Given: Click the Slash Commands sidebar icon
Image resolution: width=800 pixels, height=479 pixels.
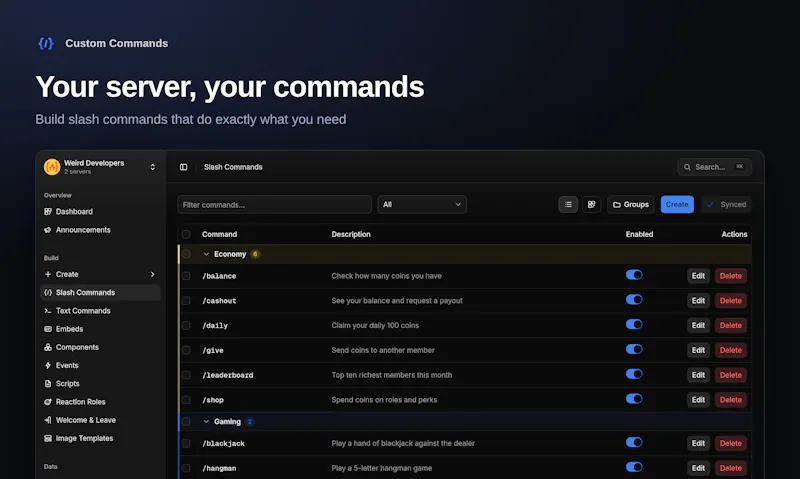Looking at the screenshot, I should [x=48, y=292].
